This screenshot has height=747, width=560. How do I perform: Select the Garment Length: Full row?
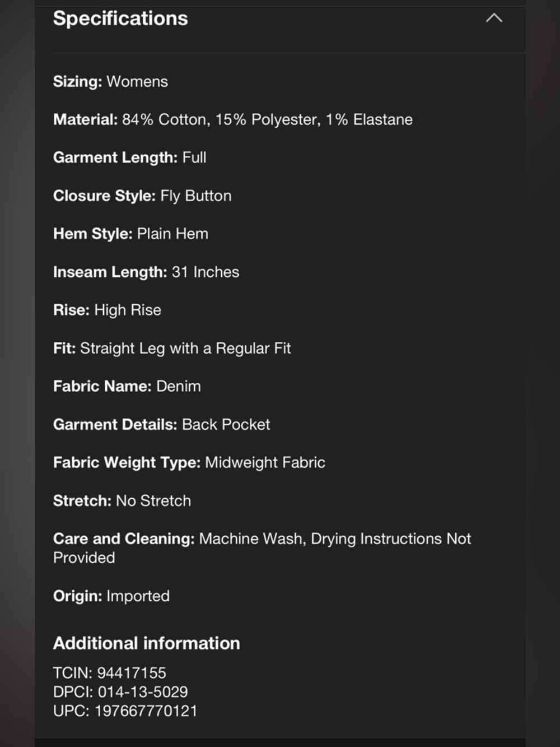click(129, 157)
